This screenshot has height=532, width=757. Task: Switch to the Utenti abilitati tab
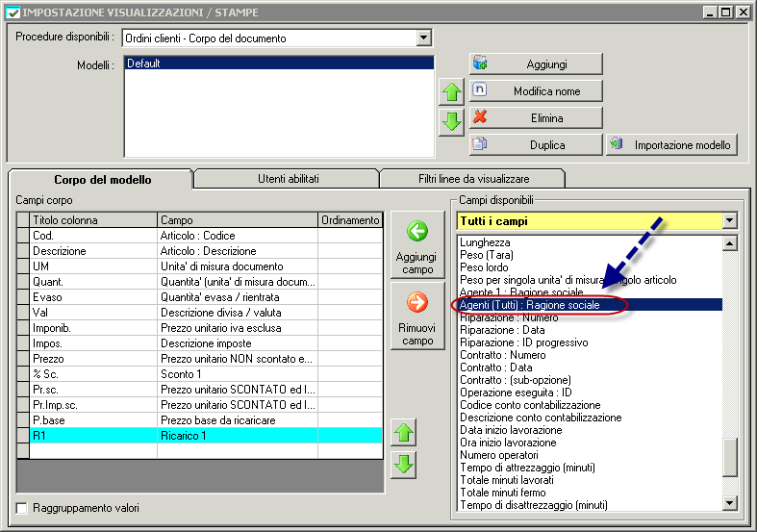[289, 179]
